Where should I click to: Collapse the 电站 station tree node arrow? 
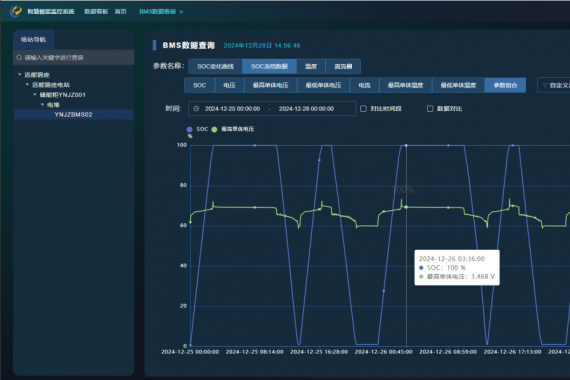click(27, 84)
